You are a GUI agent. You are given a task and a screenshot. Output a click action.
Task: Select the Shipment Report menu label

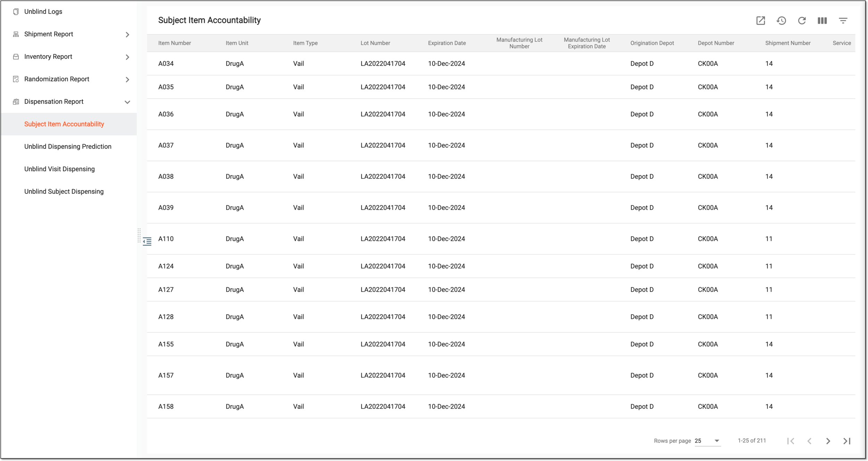pyautogui.click(x=49, y=34)
